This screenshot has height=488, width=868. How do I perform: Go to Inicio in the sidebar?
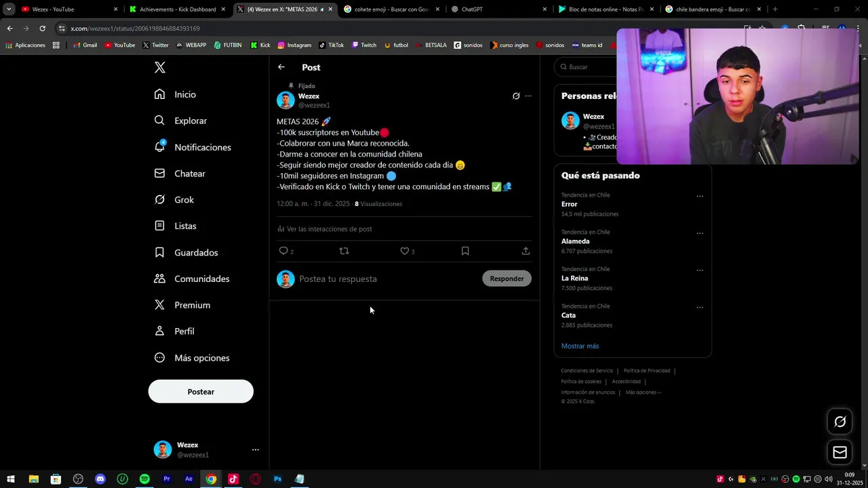(176, 94)
